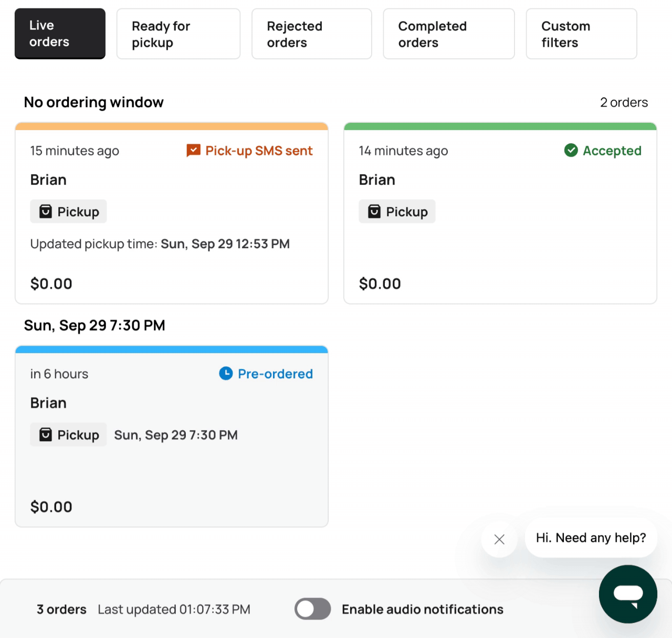The height and width of the screenshot is (638, 672).
Task: Open the Custom filters tab
Action: click(582, 34)
